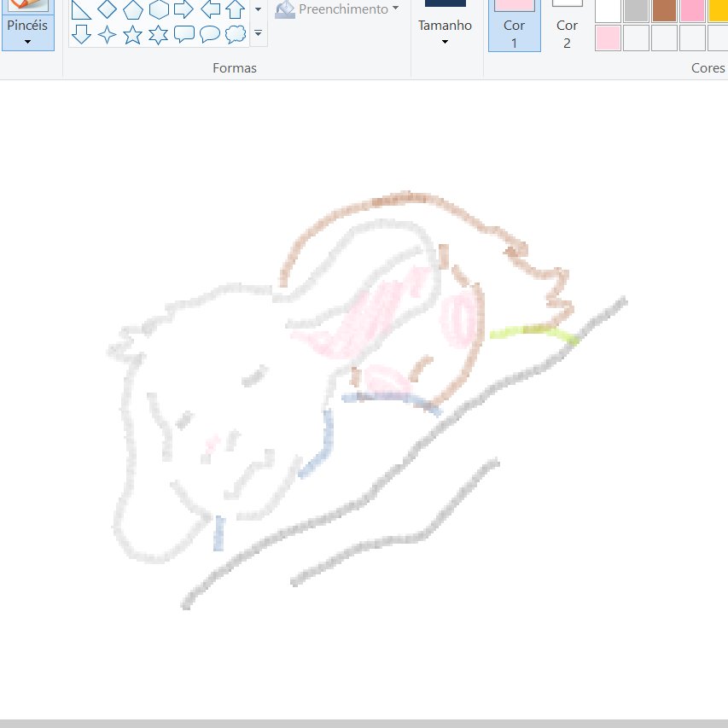Select the oval callout shape

(x=210, y=34)
